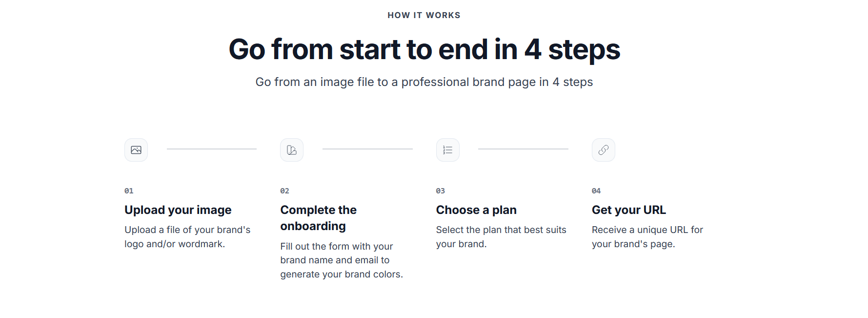Click the step number 02 label

pyautogui.click(x=285, y=191)
